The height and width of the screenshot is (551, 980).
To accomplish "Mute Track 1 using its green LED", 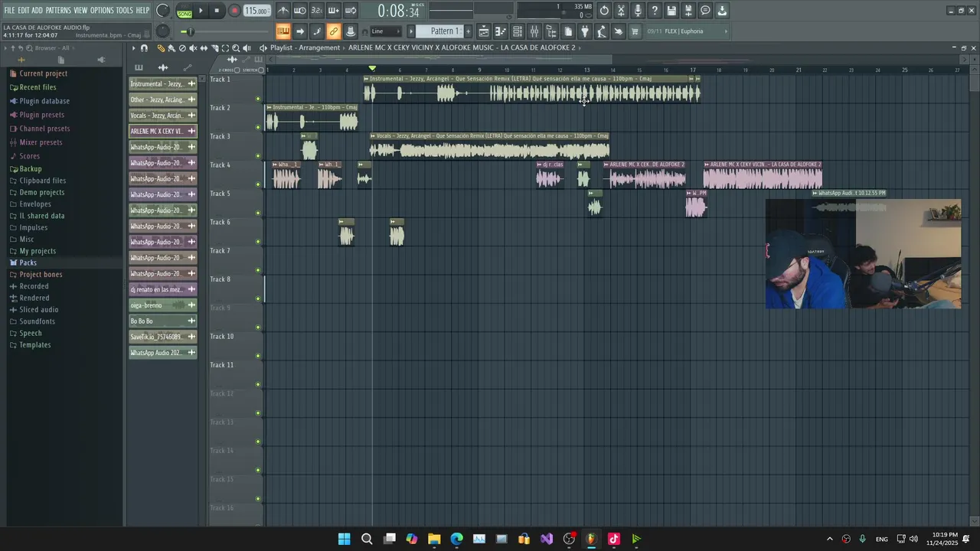I will pos(258,99).
